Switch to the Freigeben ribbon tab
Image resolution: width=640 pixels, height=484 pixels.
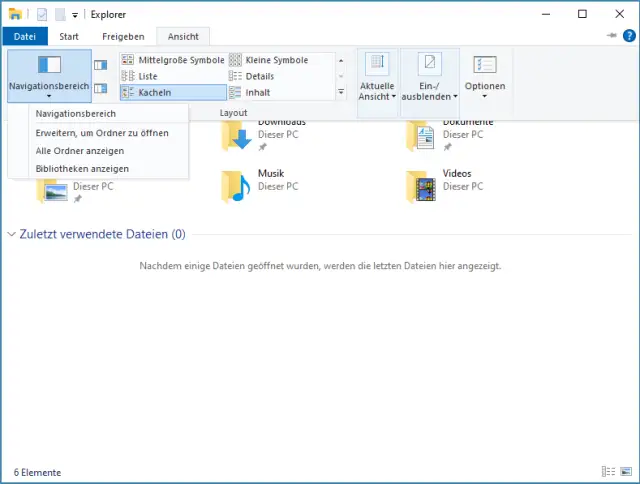pos(122,37)
